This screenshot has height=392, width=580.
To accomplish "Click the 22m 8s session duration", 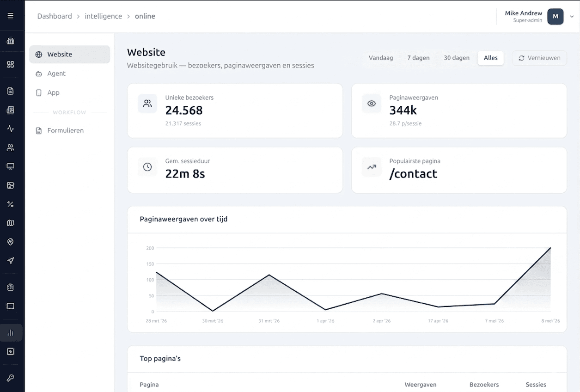I will (x=185, y=173).
